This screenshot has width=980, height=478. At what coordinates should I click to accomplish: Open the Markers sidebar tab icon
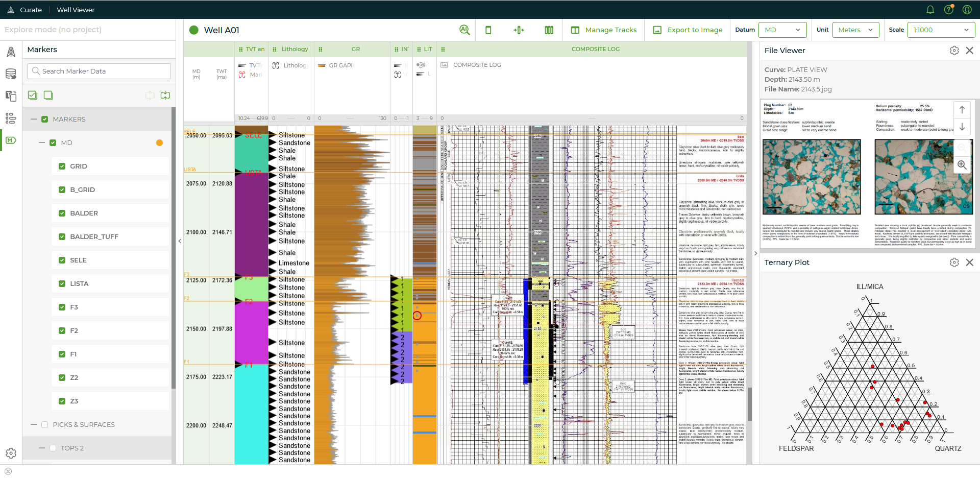click(x=11, y=140)
